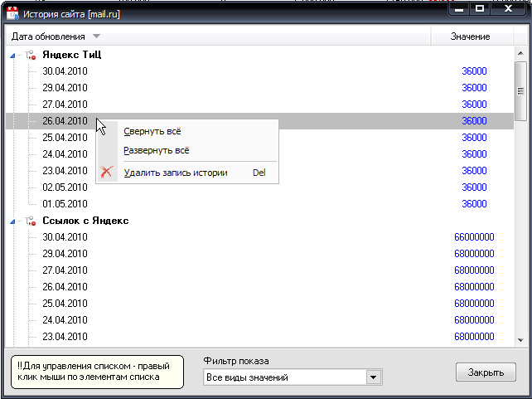The height and width of the screenshot is (399, 532).
Task: Choose Свернуть всё from the context menu
Action: click(x=152, y=131)
